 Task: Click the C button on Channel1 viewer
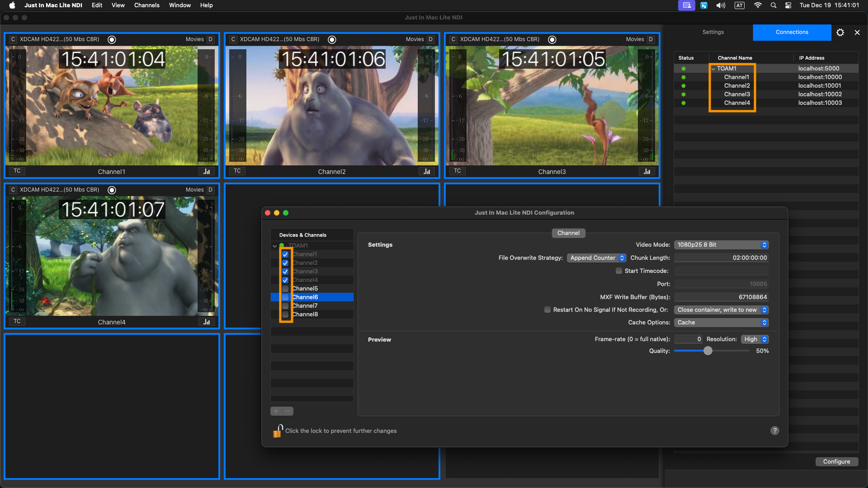pos(13,39)
